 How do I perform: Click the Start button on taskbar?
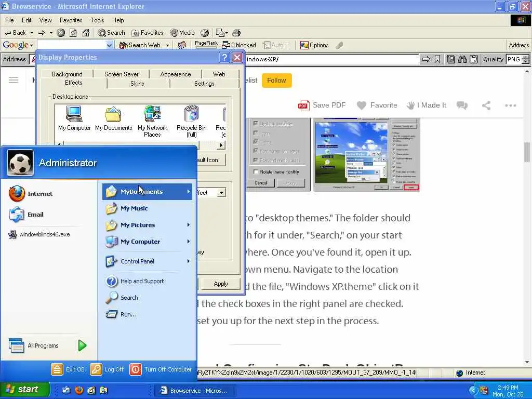point(24,390)
